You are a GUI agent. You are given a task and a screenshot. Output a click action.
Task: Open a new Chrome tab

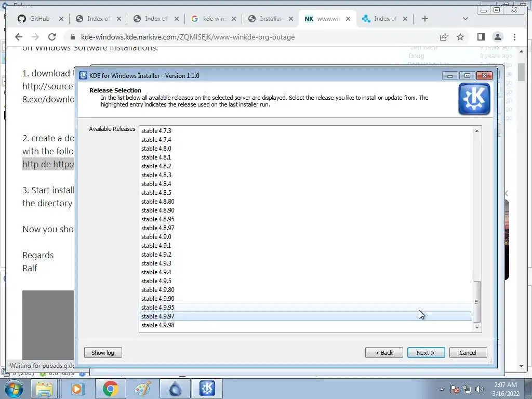425,19
